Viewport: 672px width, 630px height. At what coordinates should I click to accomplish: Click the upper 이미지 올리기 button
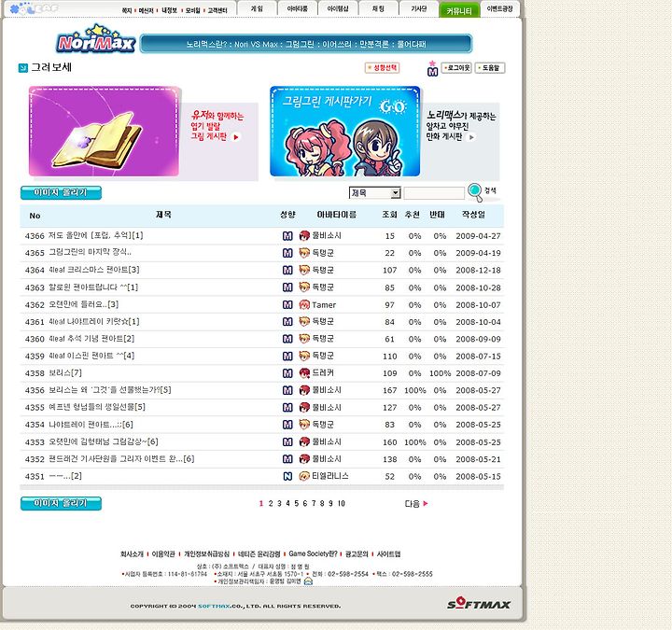point(61,193)
